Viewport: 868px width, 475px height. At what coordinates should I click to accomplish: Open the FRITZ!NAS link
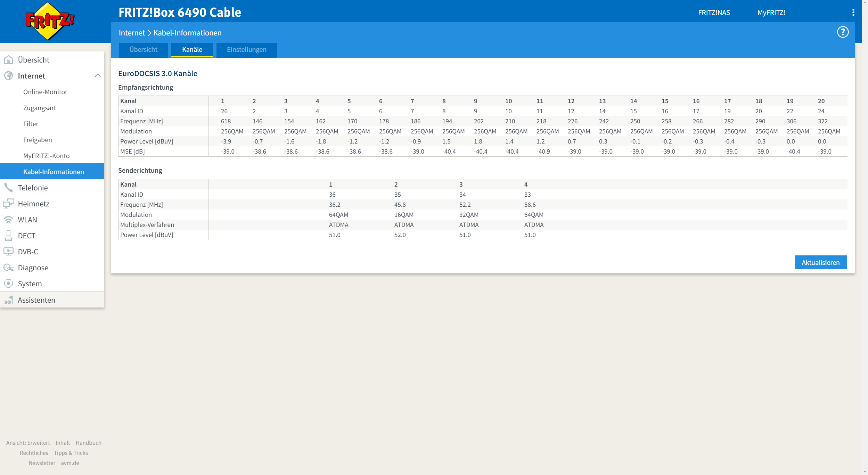coord(714,13)
